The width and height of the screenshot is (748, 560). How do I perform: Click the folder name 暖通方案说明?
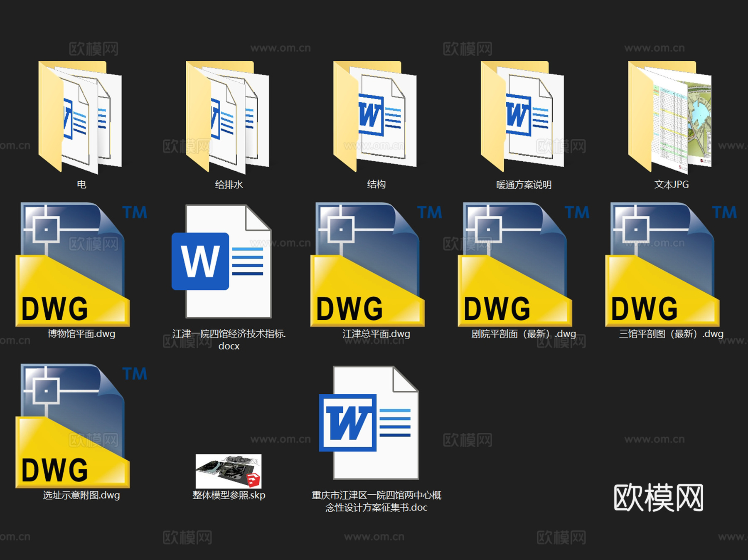tap(524, 185)
